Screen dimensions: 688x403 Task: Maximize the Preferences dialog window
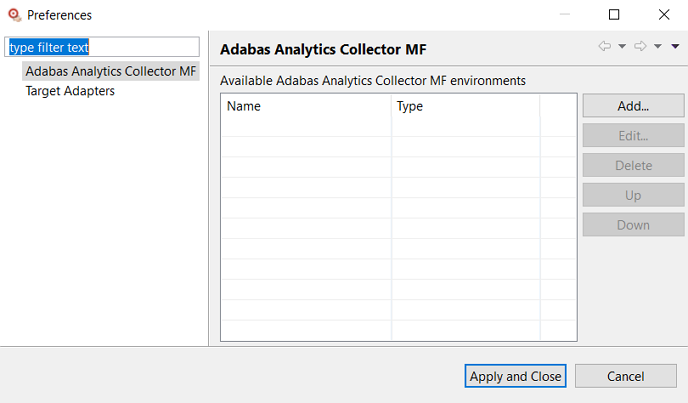[614, 15]
